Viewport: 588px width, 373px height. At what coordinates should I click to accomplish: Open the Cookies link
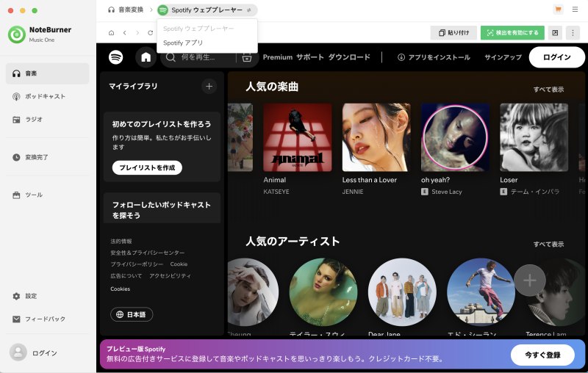click(120, 289)
